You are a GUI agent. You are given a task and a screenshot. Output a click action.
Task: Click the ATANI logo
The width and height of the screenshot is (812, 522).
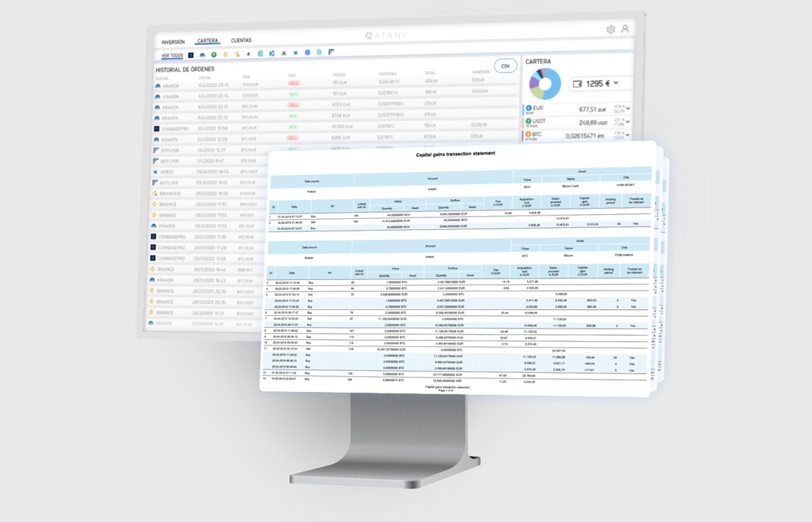tap(385, 36)
